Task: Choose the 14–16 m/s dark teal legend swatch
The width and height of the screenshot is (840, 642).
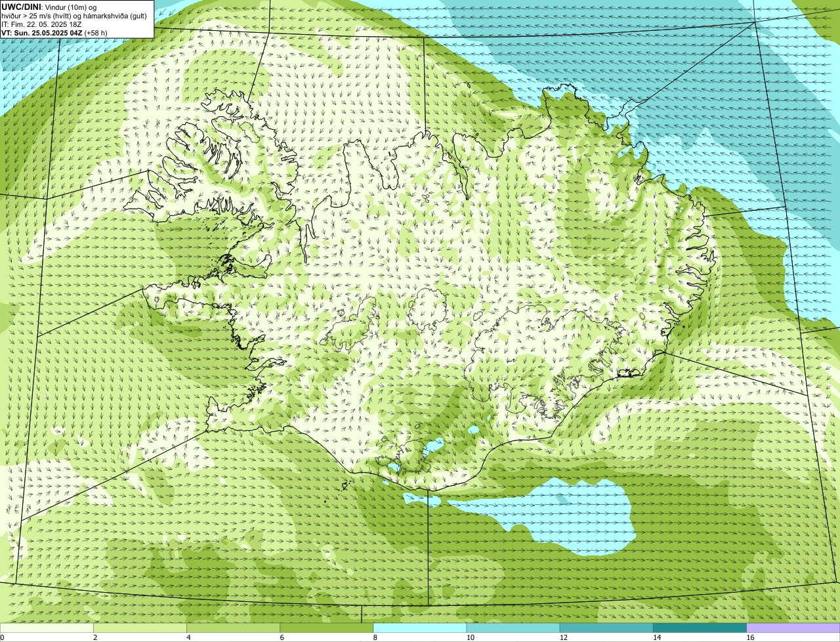Action: point(700,628)
